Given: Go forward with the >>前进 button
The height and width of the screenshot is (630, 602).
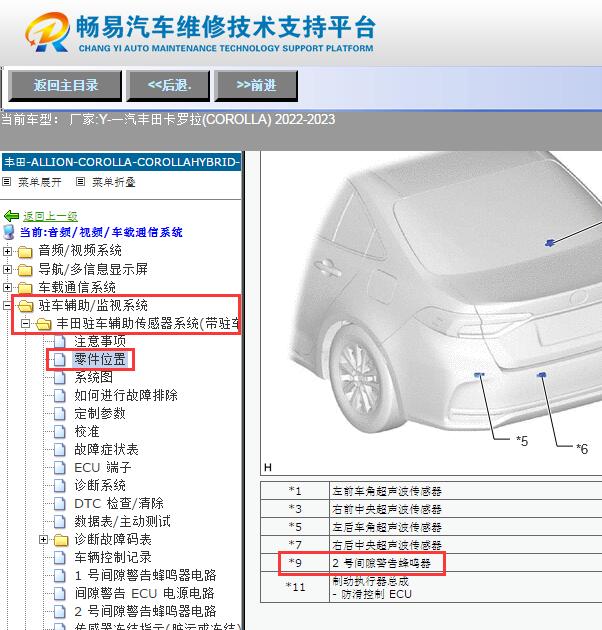Looking at the screenshot, I should (256, 86).
